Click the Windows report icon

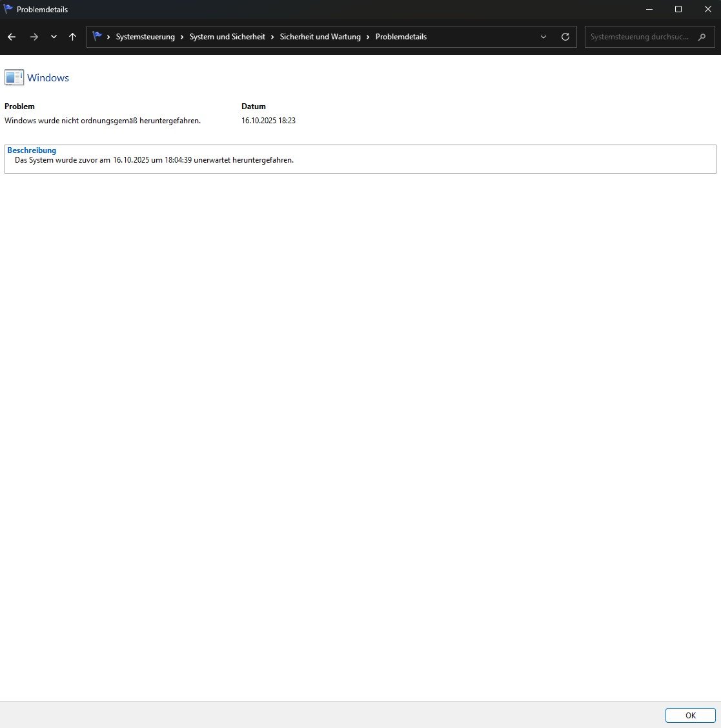click(x=14, y=77)
